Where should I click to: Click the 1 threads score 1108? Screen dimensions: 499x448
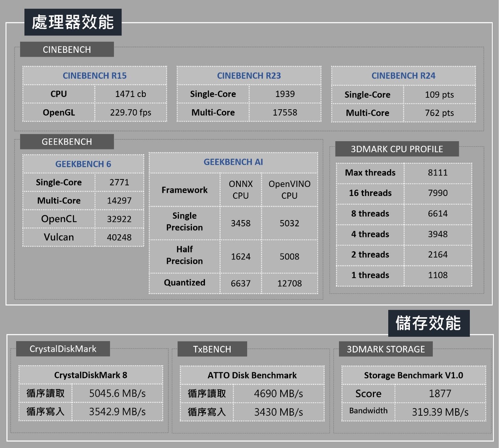tap(438, 275)
